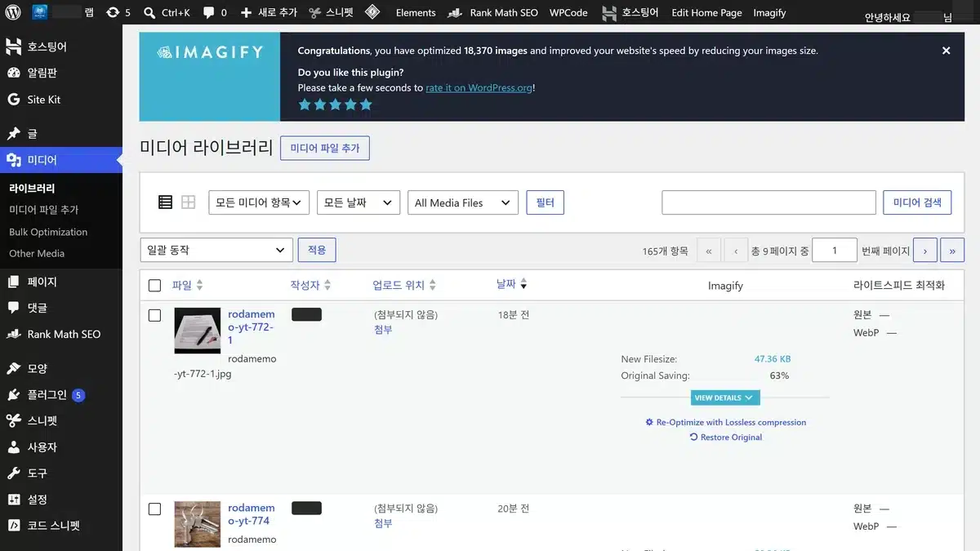Click the updates icon showing 5
Screen dimensions: 980x551
click(118, 12)
